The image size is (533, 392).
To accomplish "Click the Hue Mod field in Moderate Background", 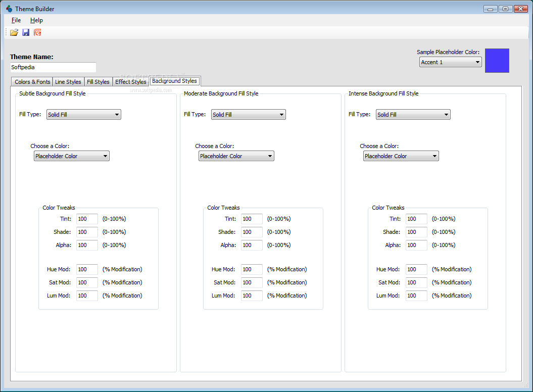I will point(252,269).
